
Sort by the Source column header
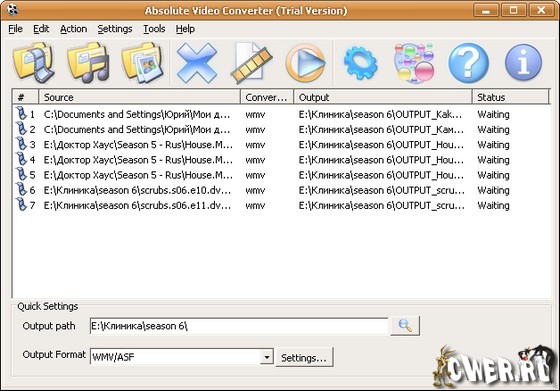[x=139, y=97]
